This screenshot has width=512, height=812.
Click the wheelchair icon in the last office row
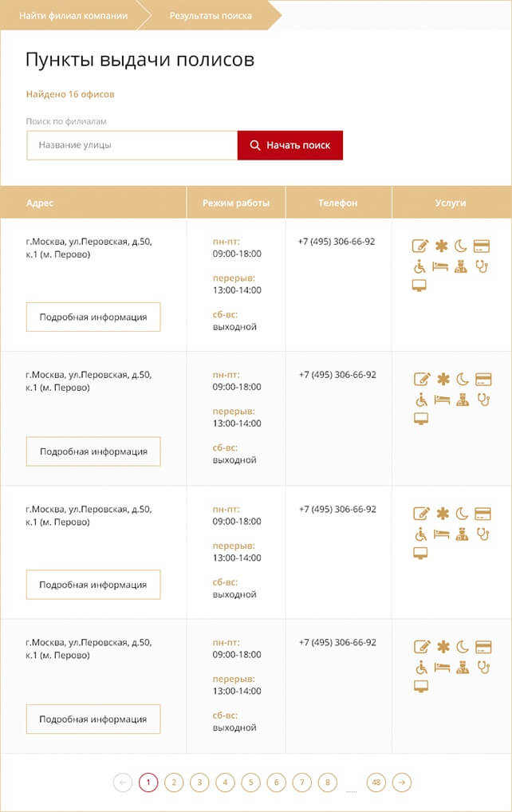(x=421, y=667)
